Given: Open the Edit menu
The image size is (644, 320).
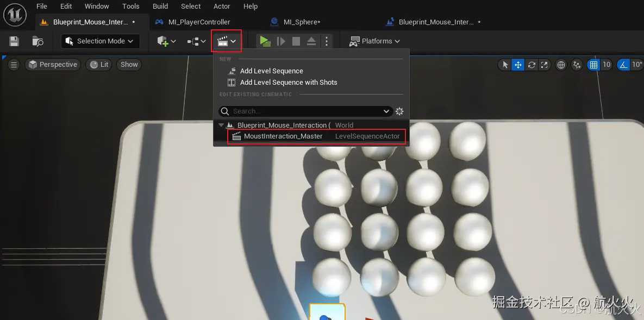Looking at the screenshot, I should (66, 6).
